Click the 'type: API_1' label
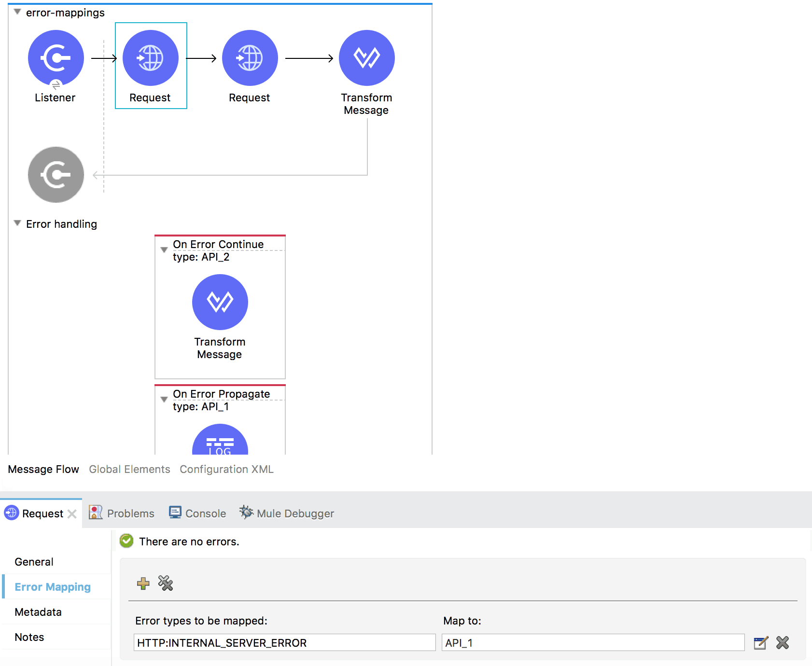The height and width of the screenshot is (666, 812). [x=201, y=406]
